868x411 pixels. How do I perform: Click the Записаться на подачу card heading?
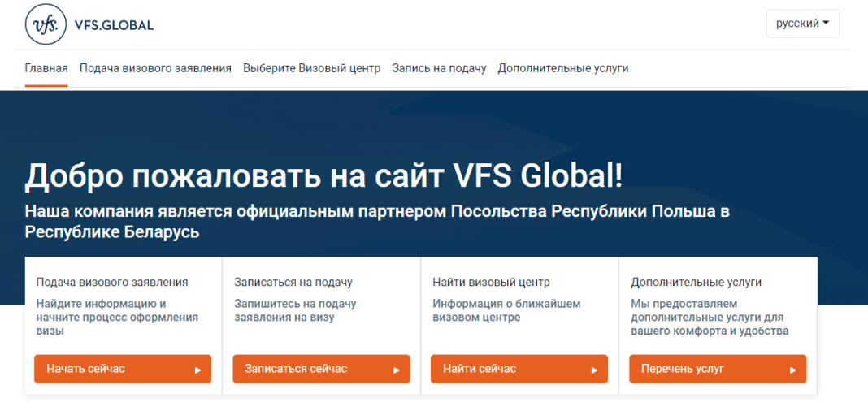[x=293, y=282]
